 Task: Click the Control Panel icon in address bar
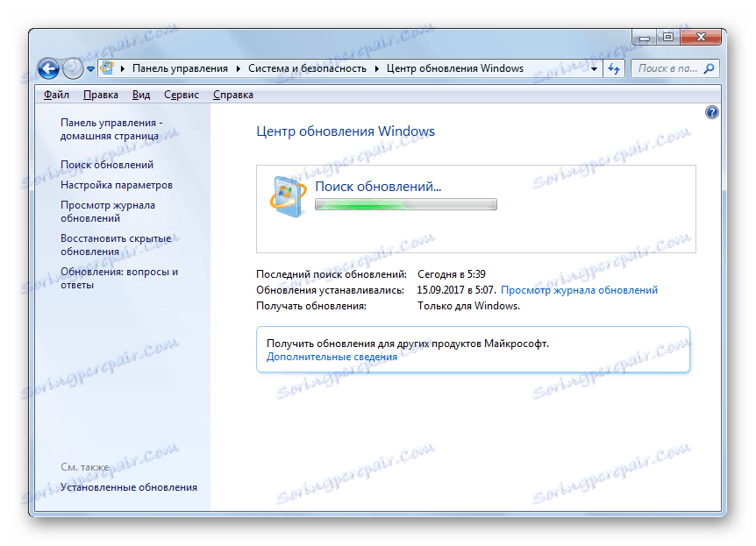coord(107,68)
